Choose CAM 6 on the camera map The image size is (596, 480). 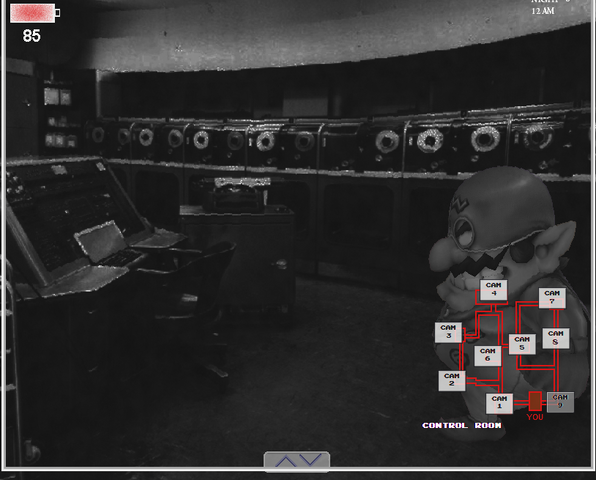[x=487, y=356]
